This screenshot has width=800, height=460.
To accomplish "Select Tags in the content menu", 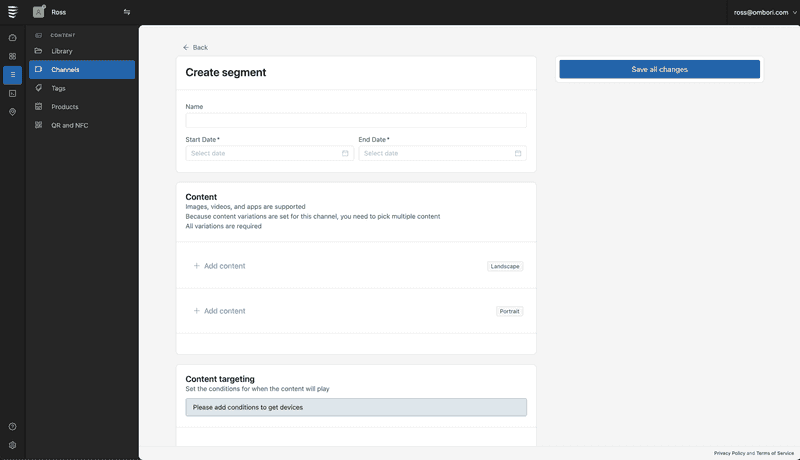I will pos(59,88).
